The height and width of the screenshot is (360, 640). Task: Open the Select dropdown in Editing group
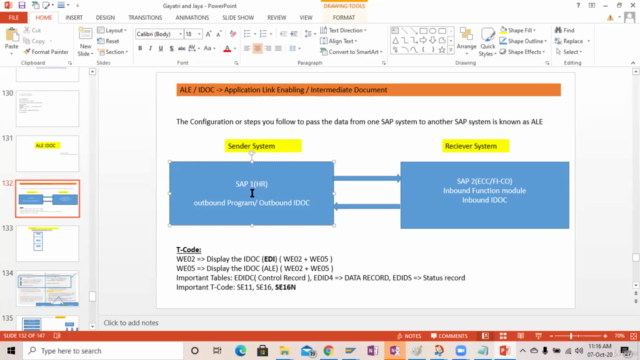(x=569, y=52)
